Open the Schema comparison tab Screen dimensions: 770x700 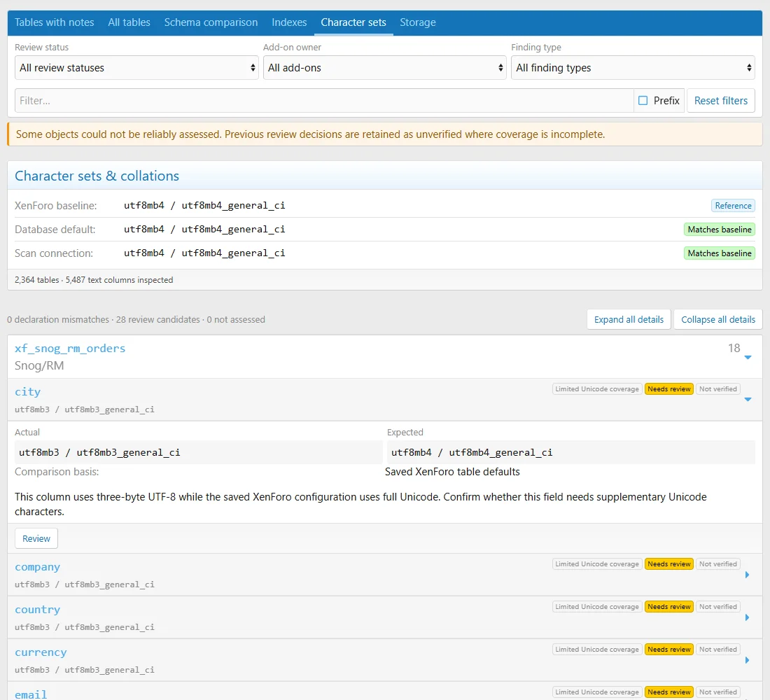coord(211,22)
